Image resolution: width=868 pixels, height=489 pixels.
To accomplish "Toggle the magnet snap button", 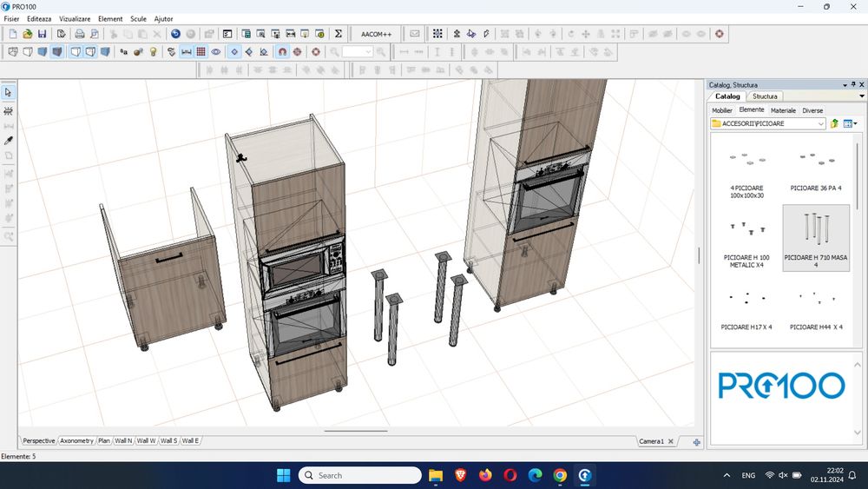I will [282, 52].
